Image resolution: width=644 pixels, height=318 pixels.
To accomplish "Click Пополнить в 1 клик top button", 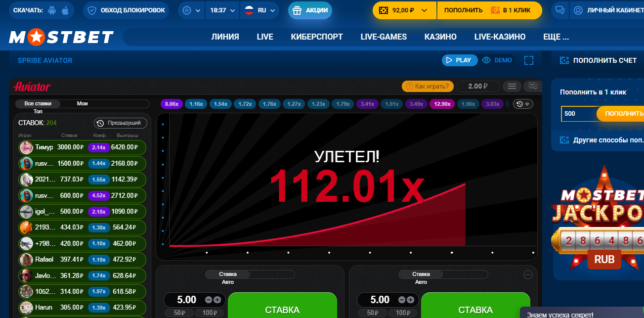I will point(489,10).
